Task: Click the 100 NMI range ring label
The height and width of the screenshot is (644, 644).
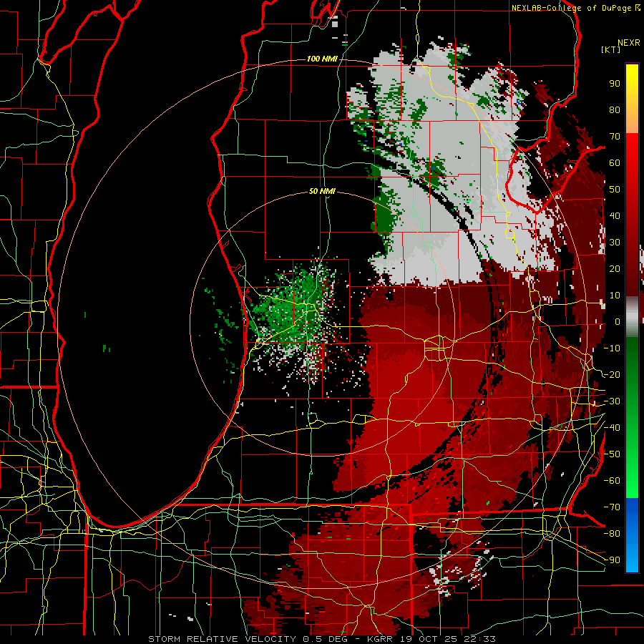Action: pos(322,59)
